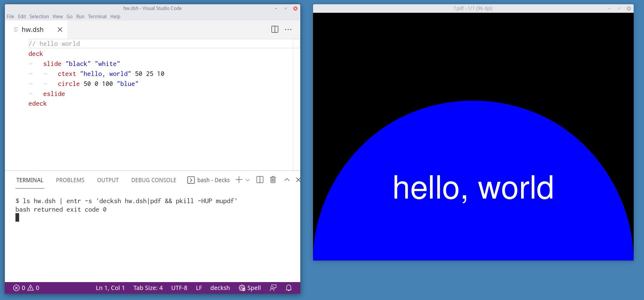Open the Go menu
Screen dimensions: 644x300
[69, 16]
